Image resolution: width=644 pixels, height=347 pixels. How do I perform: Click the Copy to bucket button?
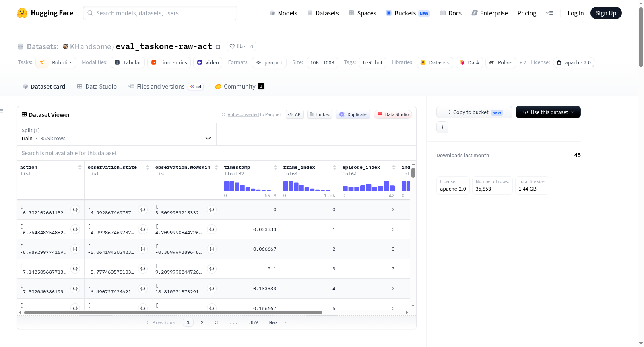474,112
